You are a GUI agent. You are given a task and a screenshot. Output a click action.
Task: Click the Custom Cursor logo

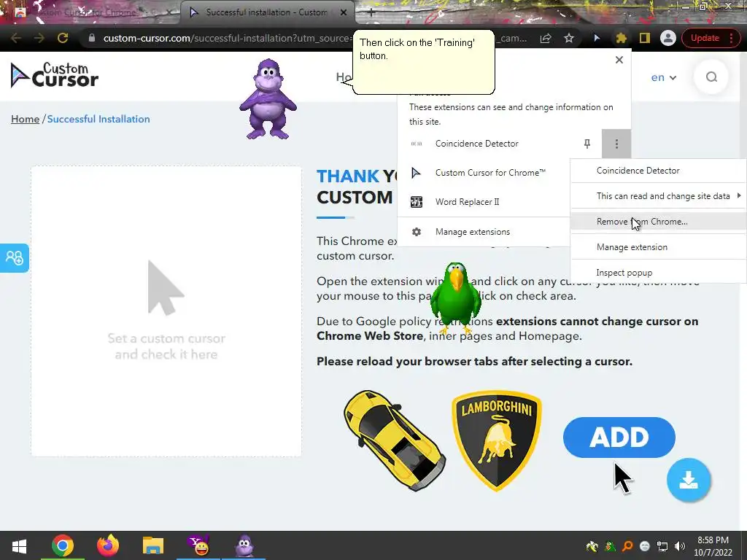coord(54,76)
